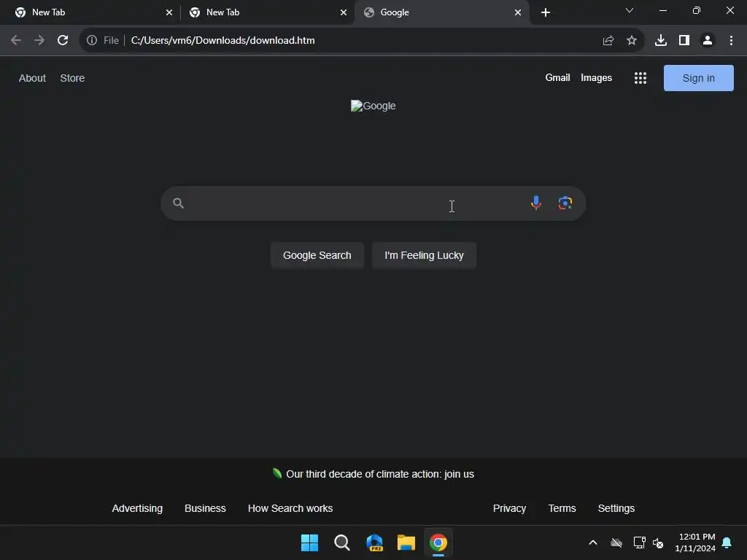Open the tab search dropdown chevron
Image resolution: width=747 pixels, height=560 pixels.
pos(630,10)
